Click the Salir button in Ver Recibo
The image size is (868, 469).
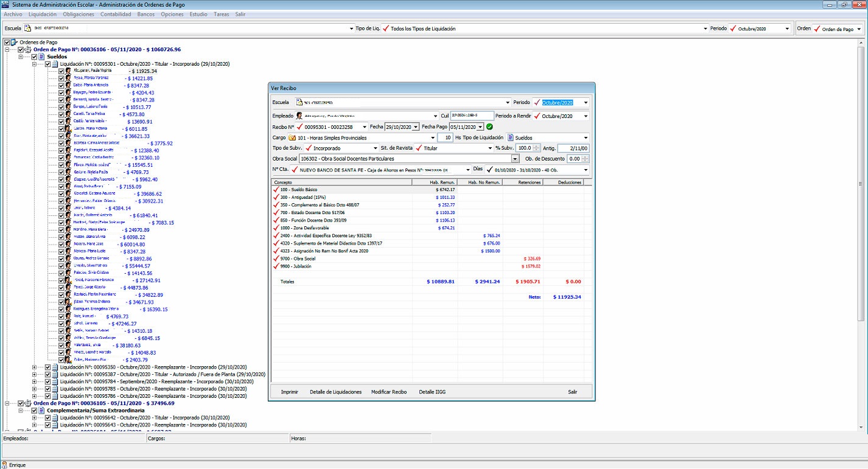coord(573,392)
